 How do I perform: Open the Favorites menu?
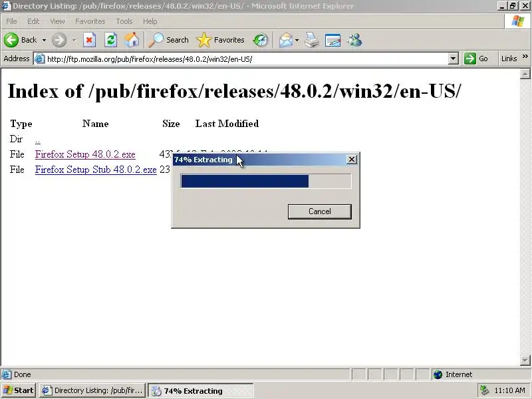coord(90,21)
